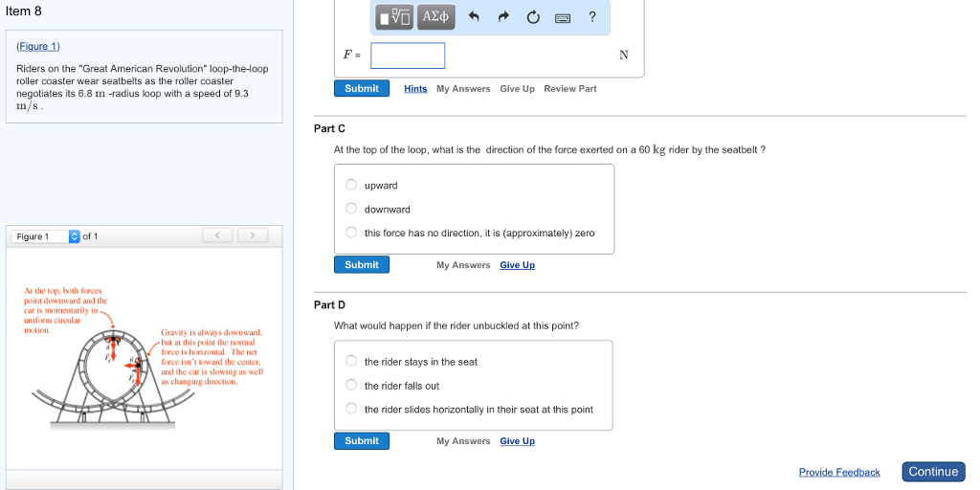The image size is (980, 490).
Task: Submit the Part C answer
Action: pyautogui.click(x=362, y=265)
